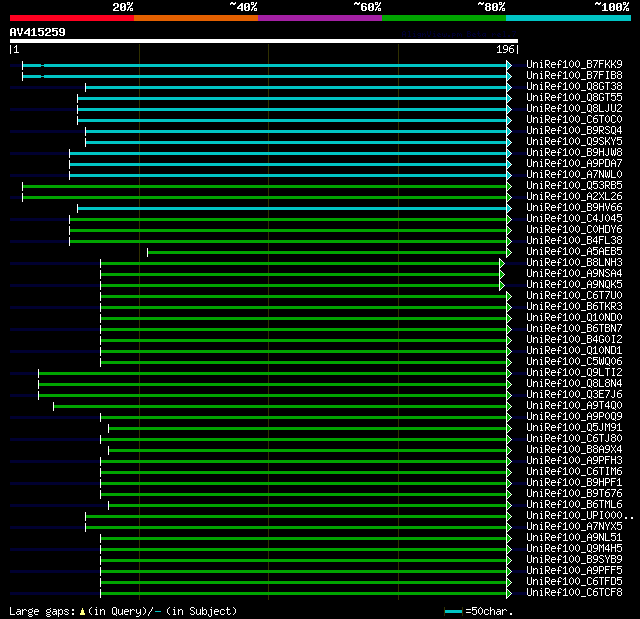Click the UniRef100_Q3E7J6 text
The height and width of the screenshot is (619, 640).
coord(574,395)
